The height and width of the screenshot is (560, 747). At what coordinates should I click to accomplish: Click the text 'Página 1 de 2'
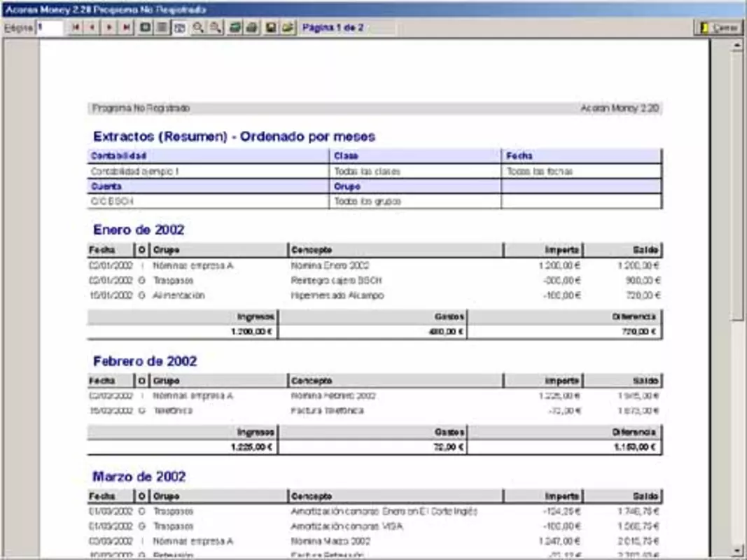pos(333,27)
